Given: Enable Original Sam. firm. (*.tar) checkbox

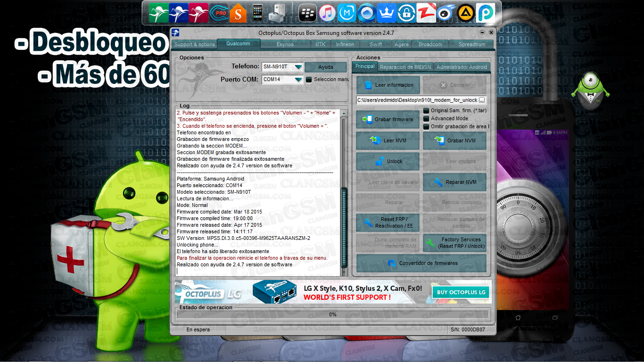Looking at the screenshot, I should point(426,110).
